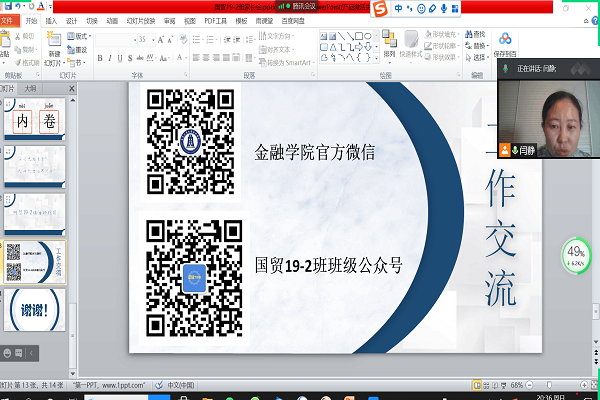Select the Down Arrow shape in gallery
600x400 pixels.
[368, 47]
